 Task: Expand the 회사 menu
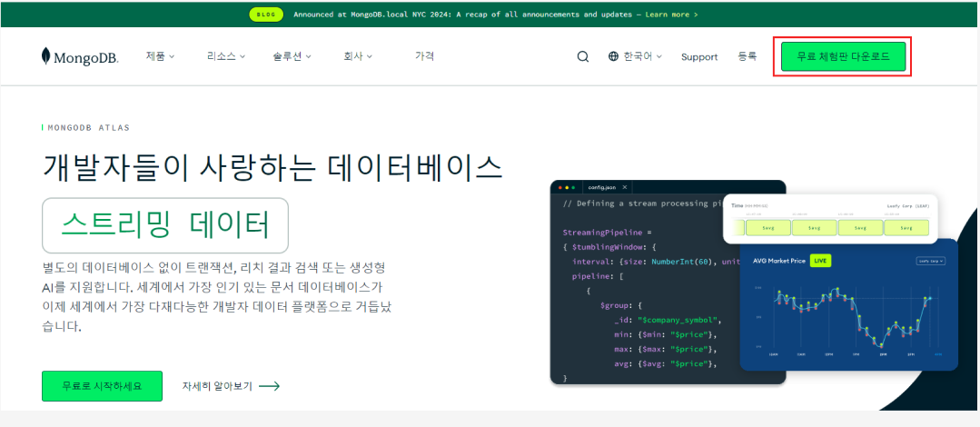[x=358, y=56]
